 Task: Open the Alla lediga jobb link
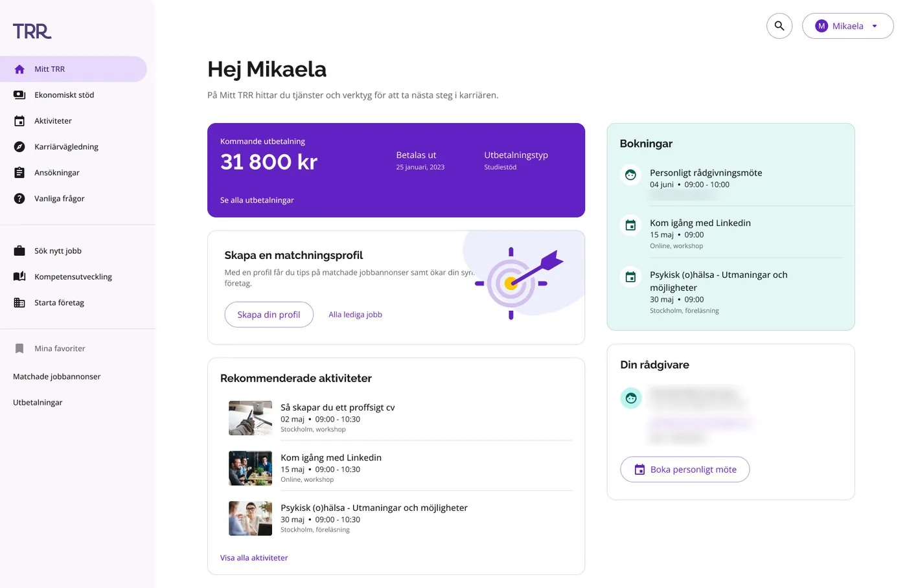pos(355,315)
